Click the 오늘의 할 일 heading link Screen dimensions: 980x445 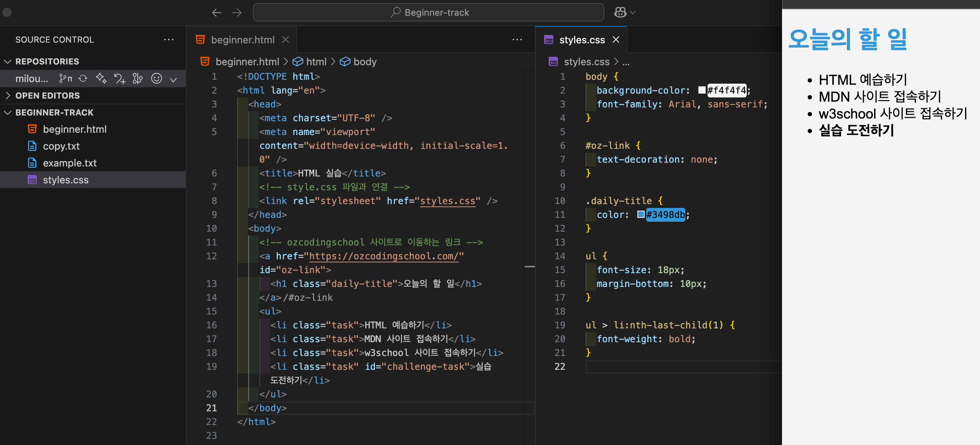pos(847,39)
